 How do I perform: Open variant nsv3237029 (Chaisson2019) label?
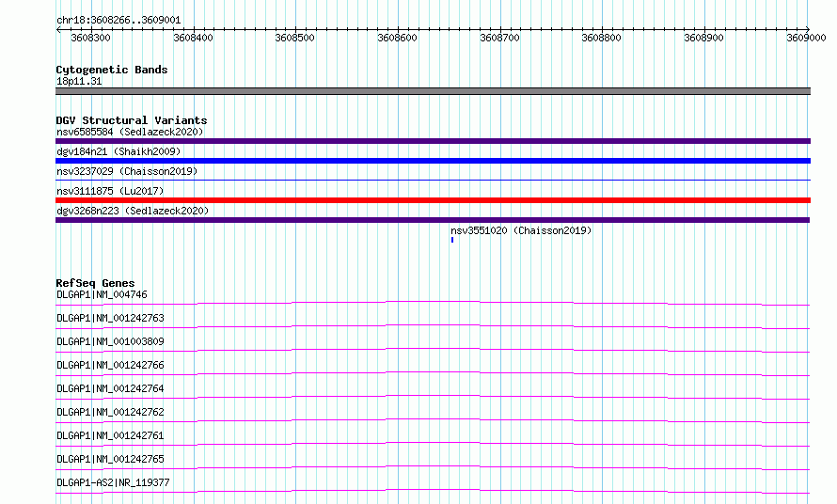point(127,171)
